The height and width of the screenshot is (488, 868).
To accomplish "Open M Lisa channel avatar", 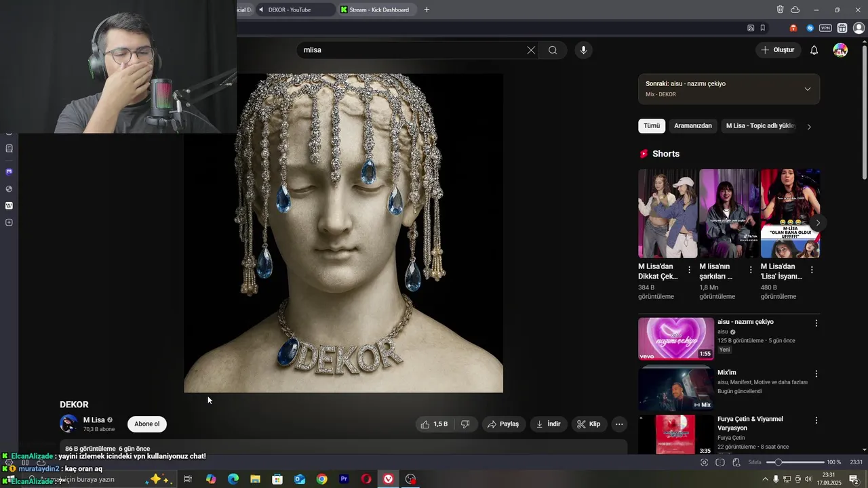I will (69, 424).
